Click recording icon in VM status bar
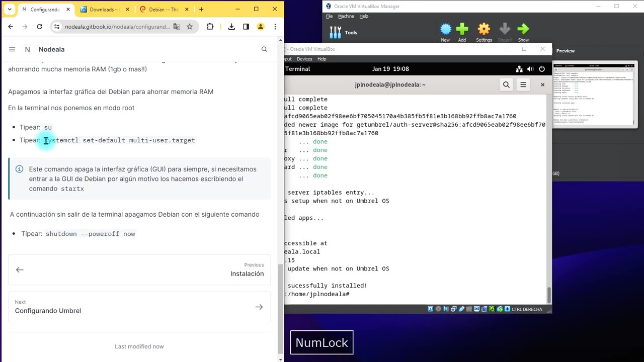 click(x=484, y=309)
